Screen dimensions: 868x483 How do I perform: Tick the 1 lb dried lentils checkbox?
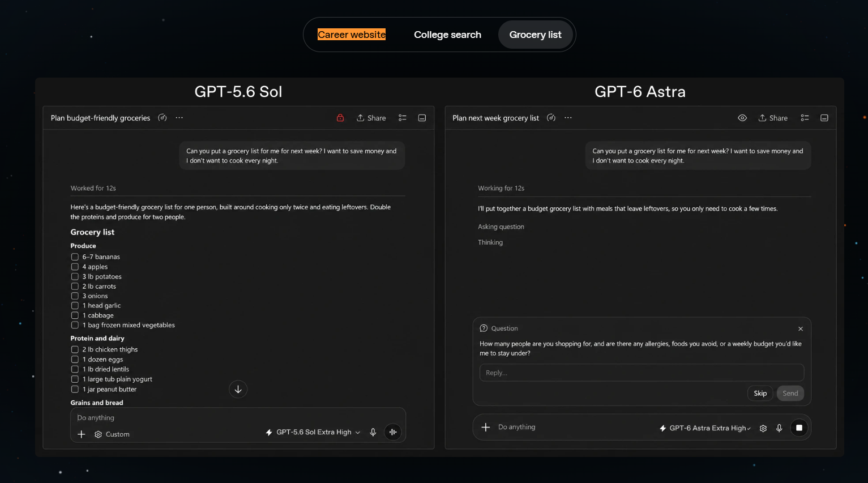pyautogui.click(x=75, y=369)
